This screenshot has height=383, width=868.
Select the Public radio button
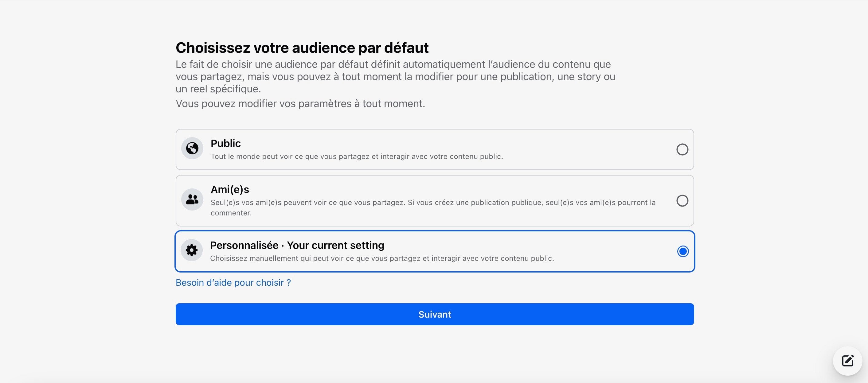pos(683,149)
